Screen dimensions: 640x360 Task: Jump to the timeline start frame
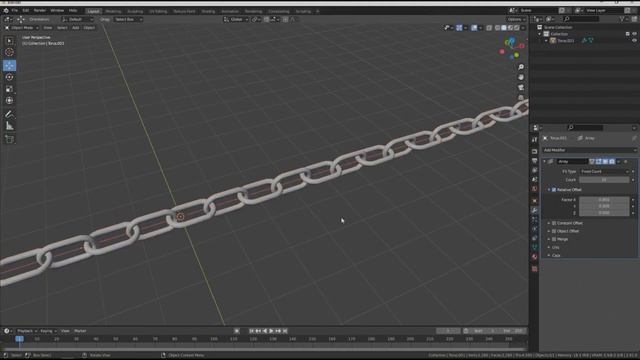251,331
